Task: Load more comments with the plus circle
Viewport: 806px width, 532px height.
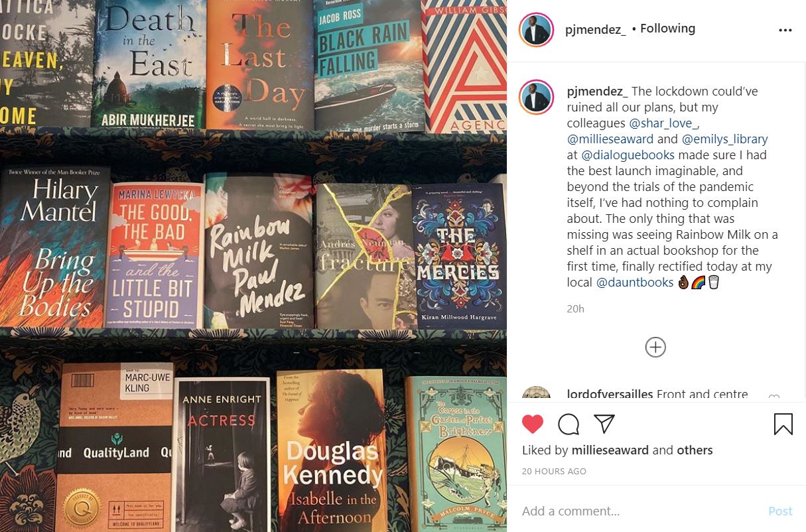Action: tap(655, 347)
